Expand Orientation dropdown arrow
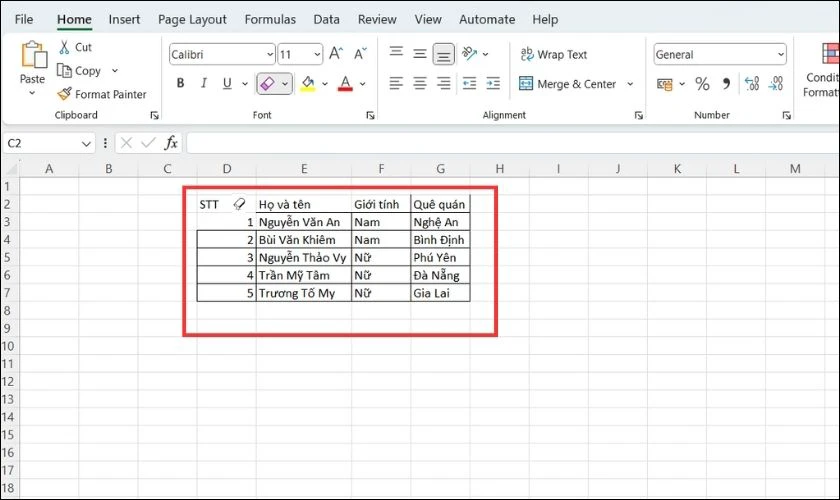This screenshot has height=500, width=840. (x=485, y=54)
